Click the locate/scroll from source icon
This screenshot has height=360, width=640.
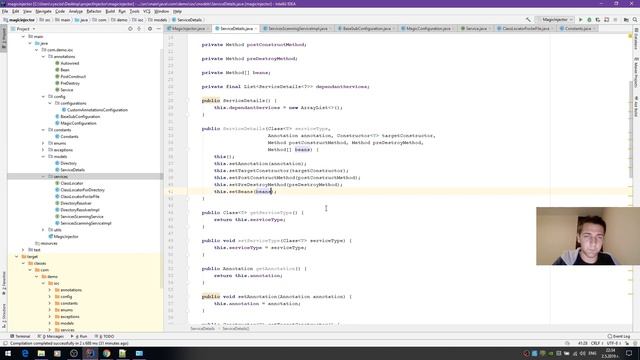click(130, 29)
